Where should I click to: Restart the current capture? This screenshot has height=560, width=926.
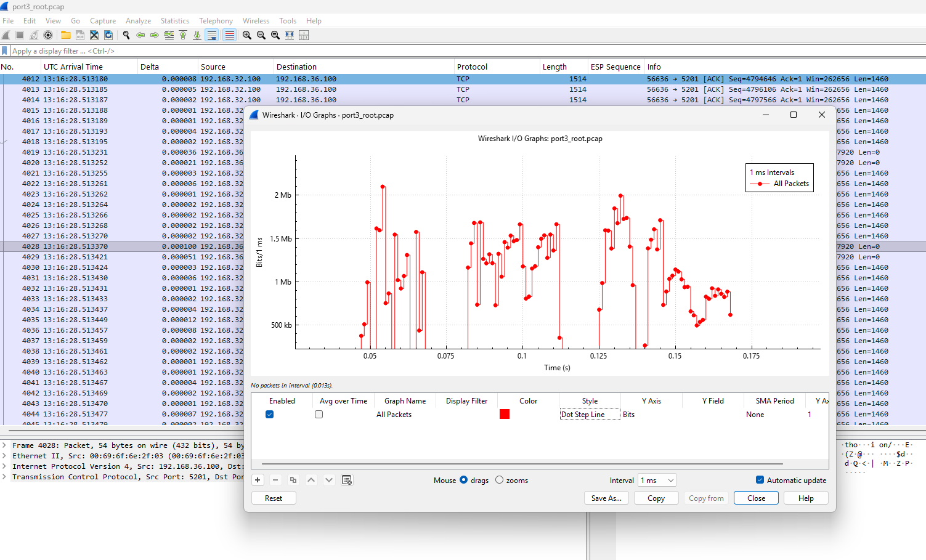pos(34,35)
